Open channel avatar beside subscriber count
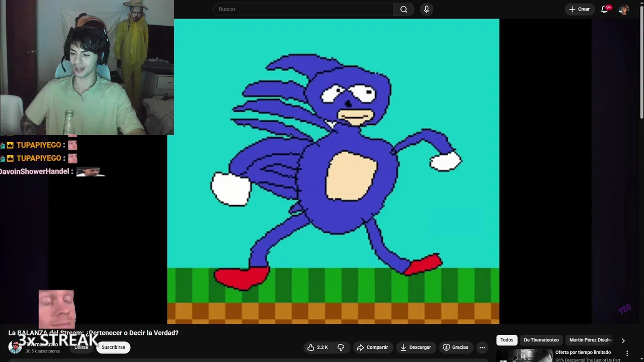644x362 pixels. point(15,347)
